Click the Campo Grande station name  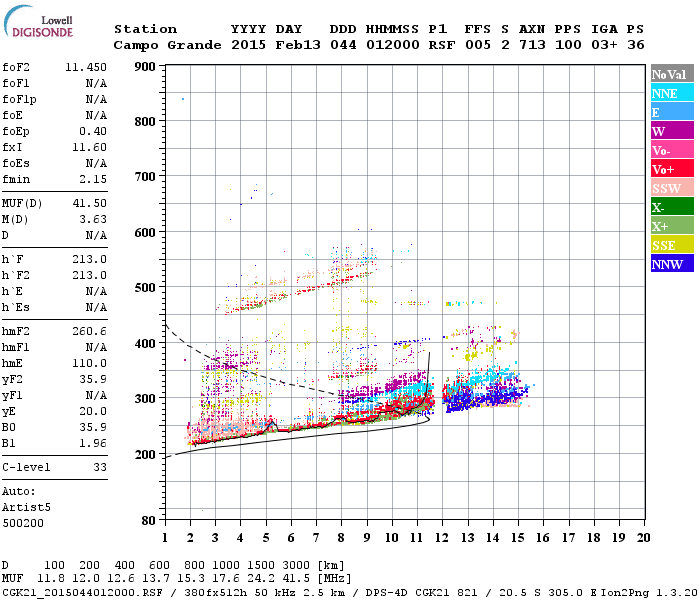[167, 45]
